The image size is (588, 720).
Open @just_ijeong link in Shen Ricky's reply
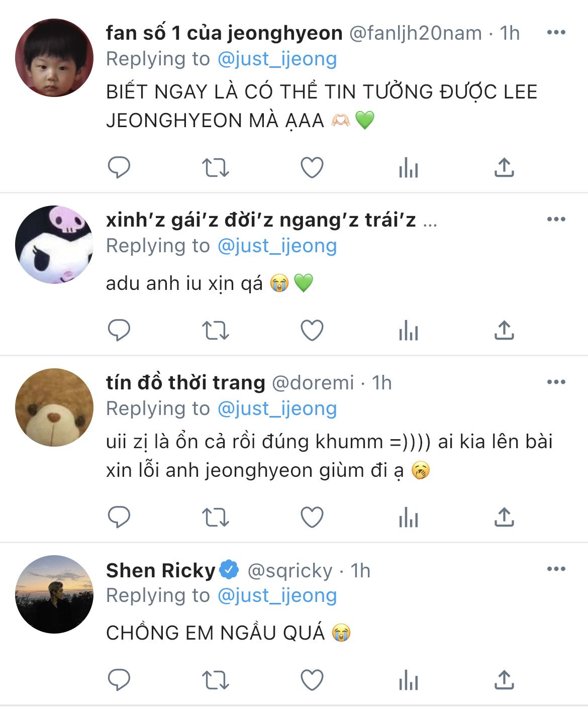pyautogui.click(x=277, y=595)
